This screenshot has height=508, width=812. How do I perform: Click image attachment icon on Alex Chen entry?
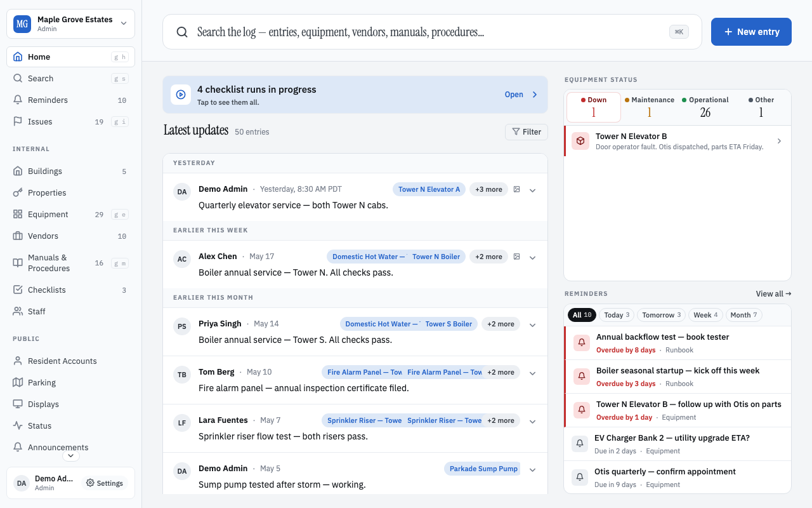click(517, 257)
